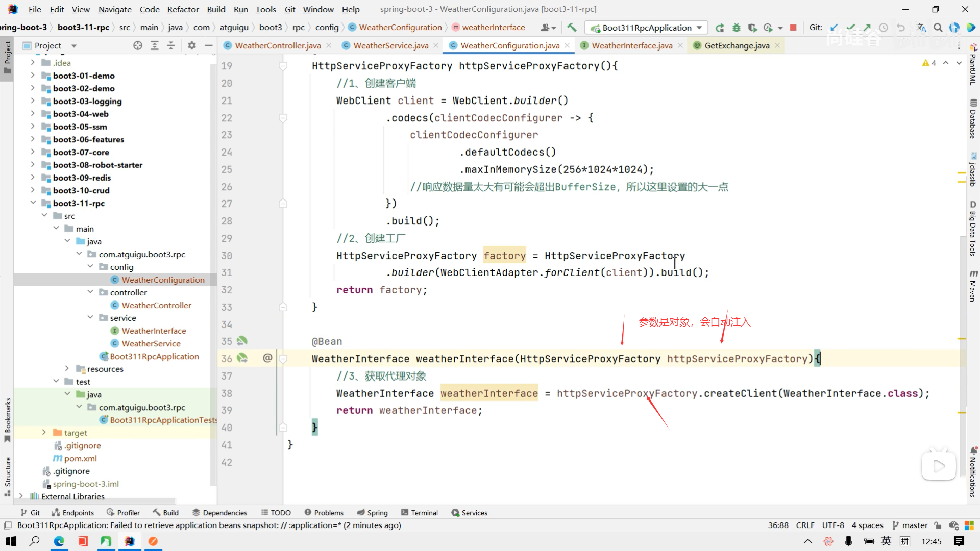This screenshot has height=551, width=980.
Task: Click the Git update project arrow
Action: pyautogui.click(x=834, y=28)
